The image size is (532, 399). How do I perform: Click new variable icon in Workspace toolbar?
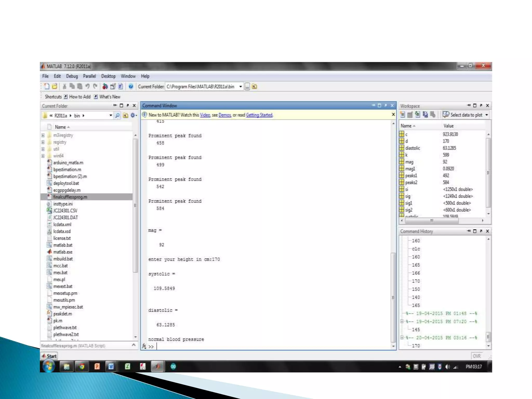click(x=402, y=115)
